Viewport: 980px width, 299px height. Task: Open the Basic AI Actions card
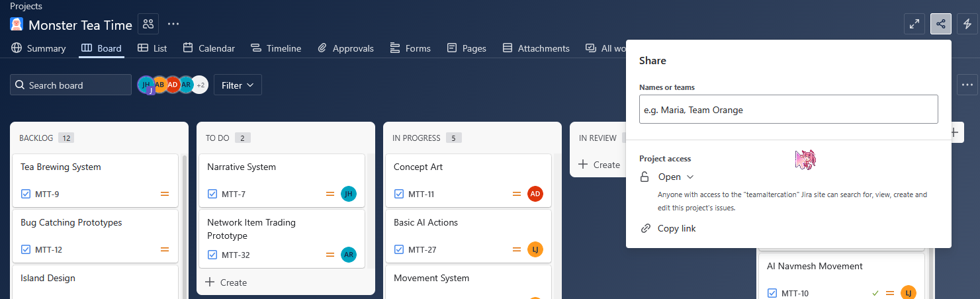coord(468,236)
